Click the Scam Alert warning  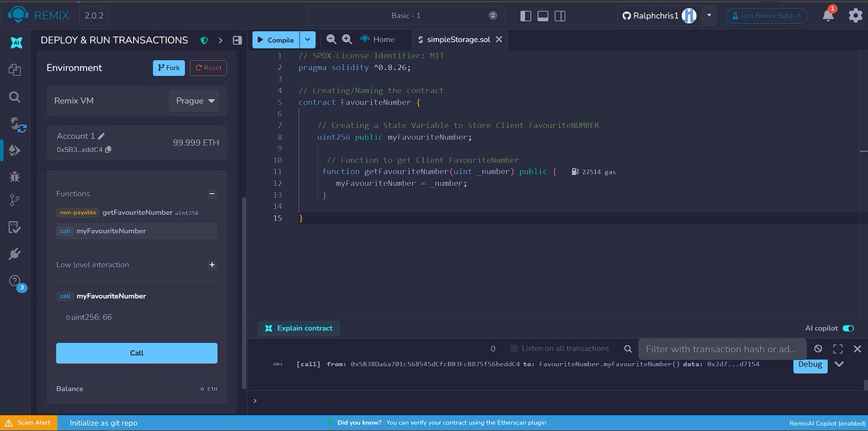click(28, 422)
